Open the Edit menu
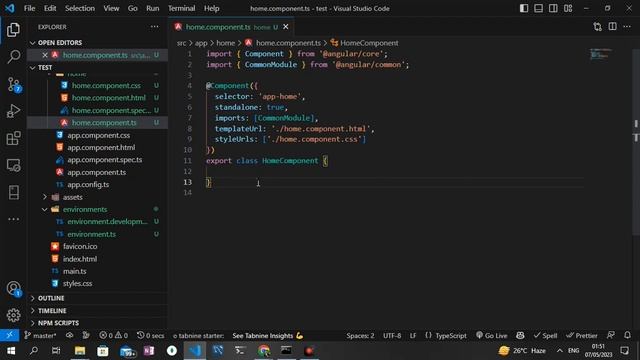Viewport: 640px width, 360px height. (50, 8)
